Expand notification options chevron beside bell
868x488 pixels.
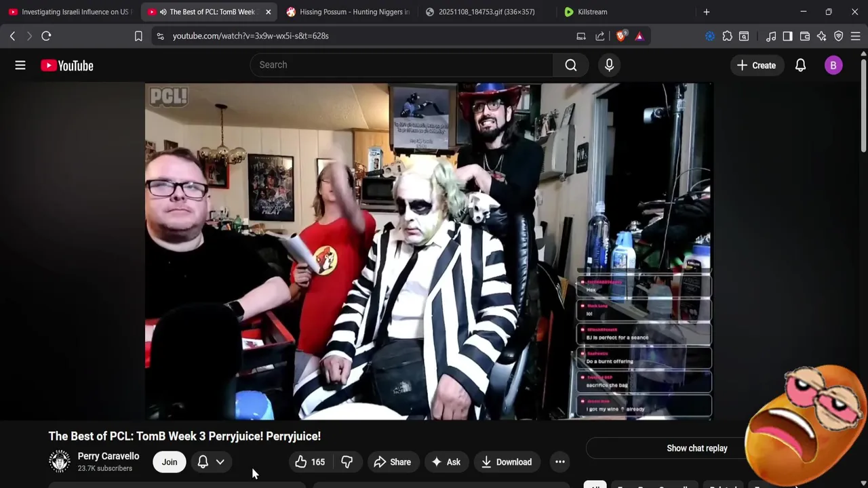click(220, 462)
